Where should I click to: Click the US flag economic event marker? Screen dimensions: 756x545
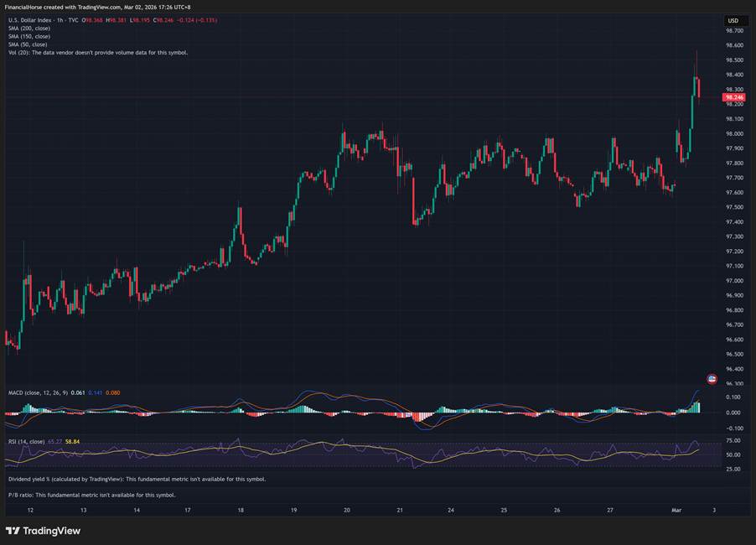click(712, 379)
